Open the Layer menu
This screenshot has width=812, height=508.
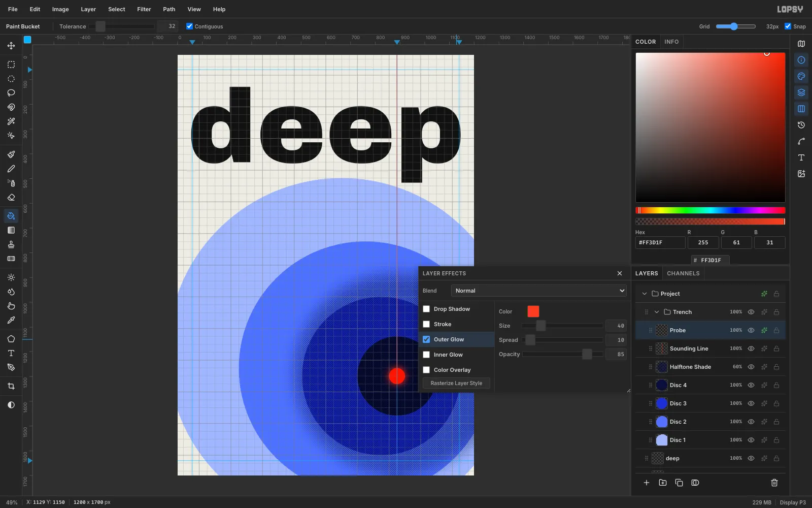[x=88, y=9]
